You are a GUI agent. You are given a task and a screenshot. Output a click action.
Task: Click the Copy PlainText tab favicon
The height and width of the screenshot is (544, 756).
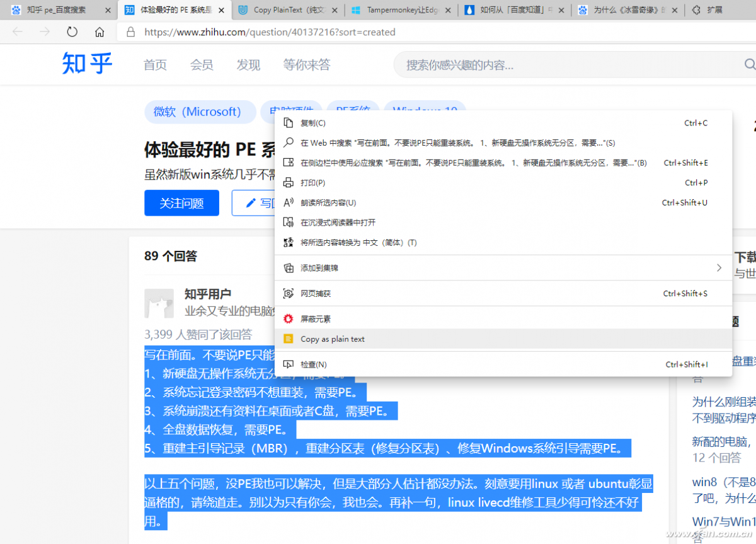pyautogui.click(x=243, y=10)
